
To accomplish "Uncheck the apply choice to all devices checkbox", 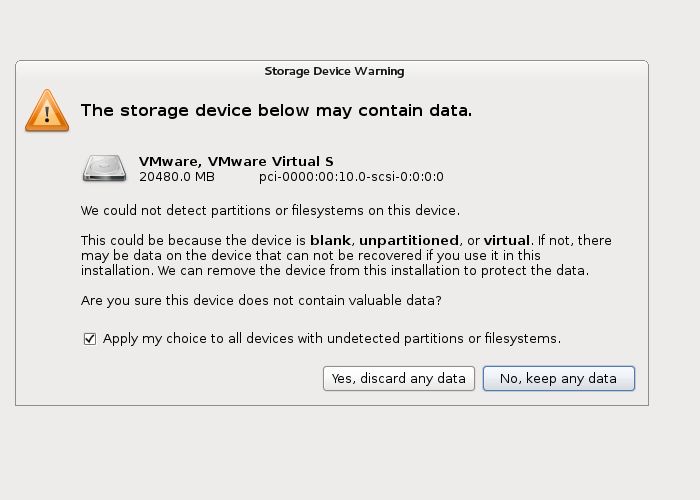I will pyautogui.click(x=90, y=339).
